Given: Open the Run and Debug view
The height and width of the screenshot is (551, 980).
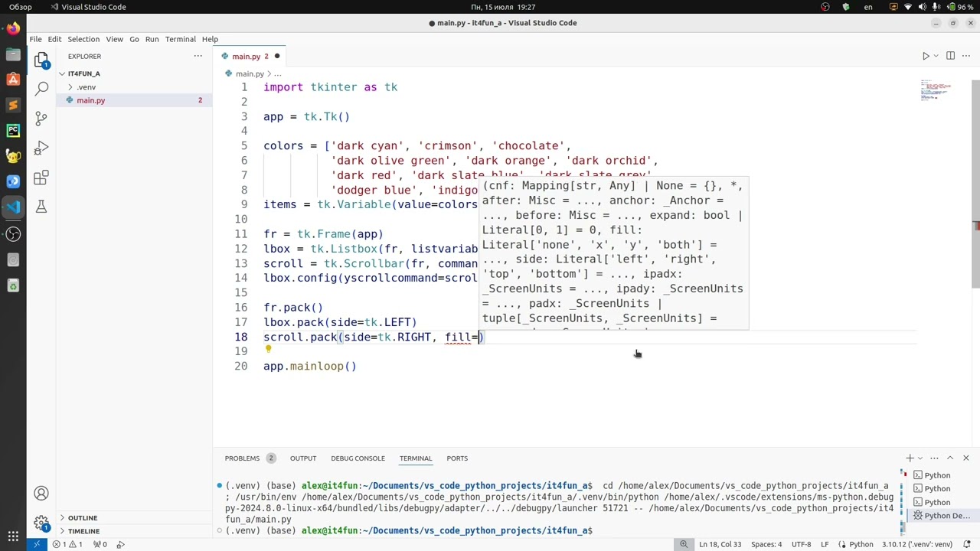Looking at the screenshot, I should tap(41, 148).
